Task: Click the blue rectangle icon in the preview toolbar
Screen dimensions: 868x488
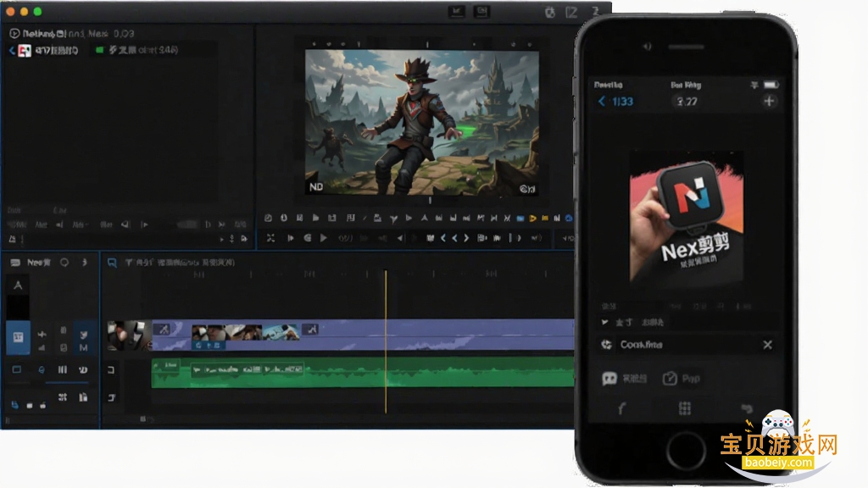Action: point(520,219)
